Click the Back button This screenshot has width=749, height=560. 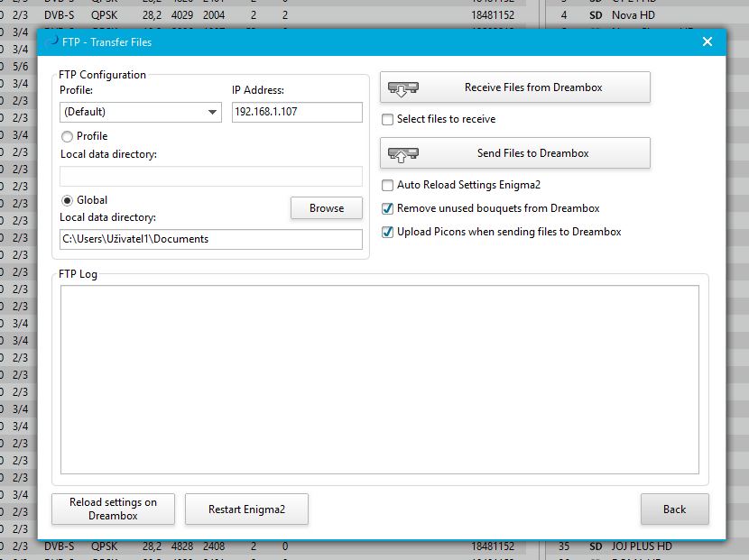[x=674, y=509]
